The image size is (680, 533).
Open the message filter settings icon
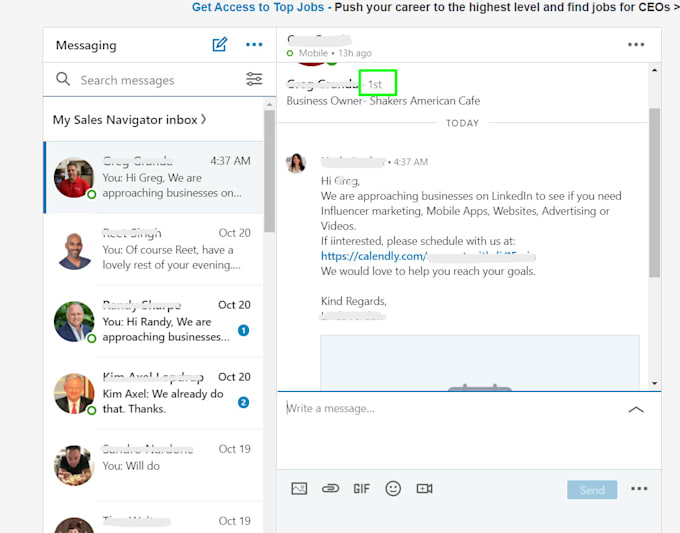click(x=254, y=79)
